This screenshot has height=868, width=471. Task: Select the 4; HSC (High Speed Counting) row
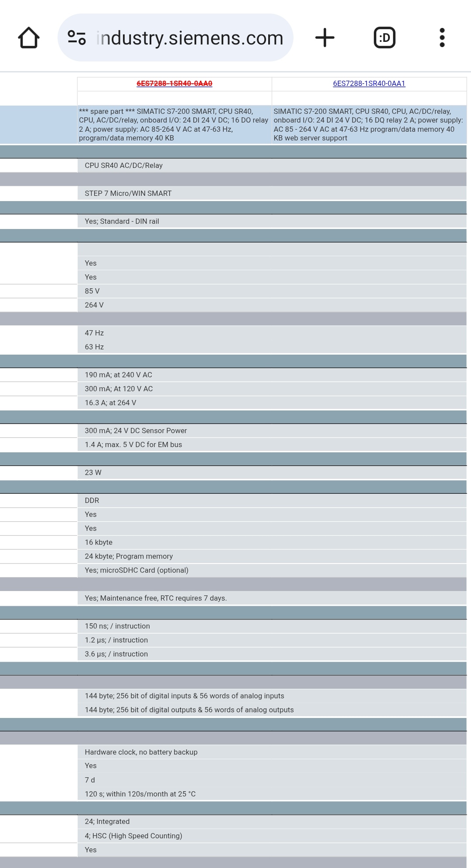click(272, 836)
